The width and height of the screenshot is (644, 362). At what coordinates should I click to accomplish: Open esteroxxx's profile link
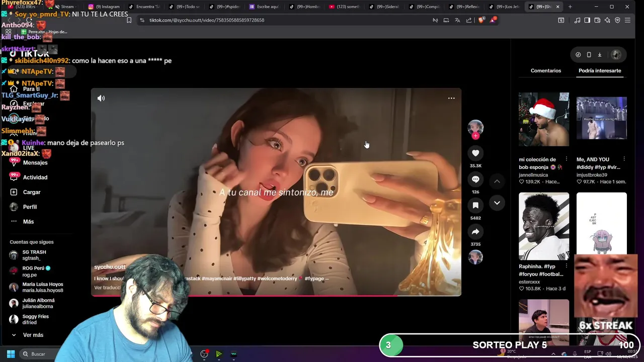[529, 282]
